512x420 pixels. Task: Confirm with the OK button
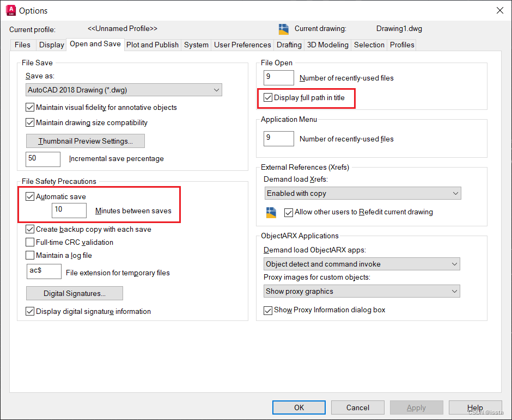[299, 407]
